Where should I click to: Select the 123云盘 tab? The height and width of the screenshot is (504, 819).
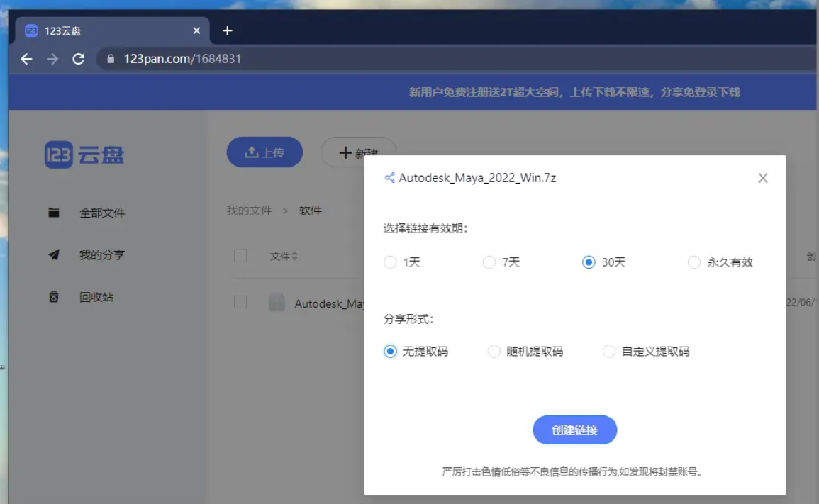(112, 30)
